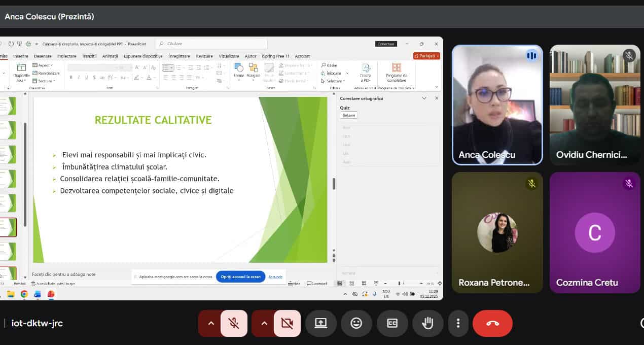The height and width of the screenshot is (345, 644).
Task: Click the Opriți accesul la ecran button
Action: [240, 277]
